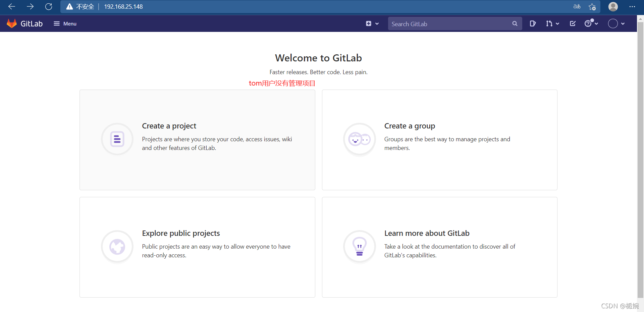644x312 pixels.
Task: Open the Menu hamburger button
Action: (65, 23)
